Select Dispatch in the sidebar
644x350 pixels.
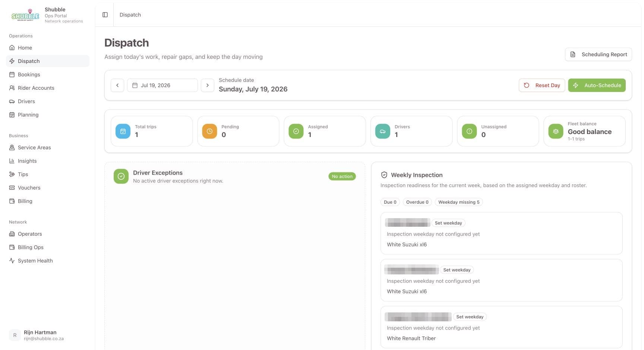click(48, 61)
